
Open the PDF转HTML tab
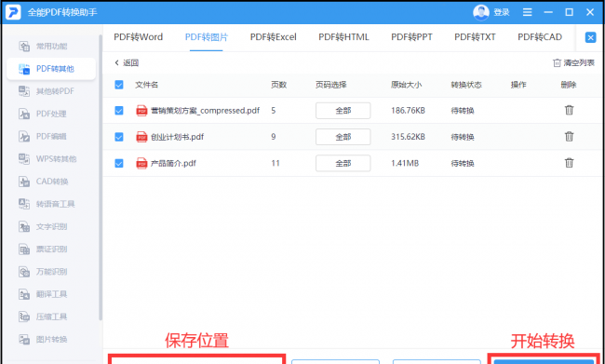[x=343, y=37]
